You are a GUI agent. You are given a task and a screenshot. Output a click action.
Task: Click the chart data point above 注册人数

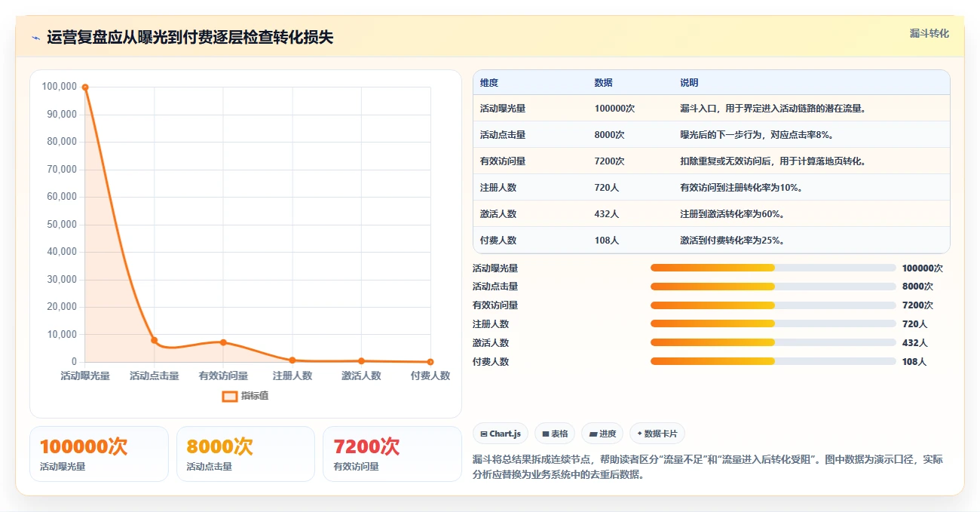[x=292, y=360]
